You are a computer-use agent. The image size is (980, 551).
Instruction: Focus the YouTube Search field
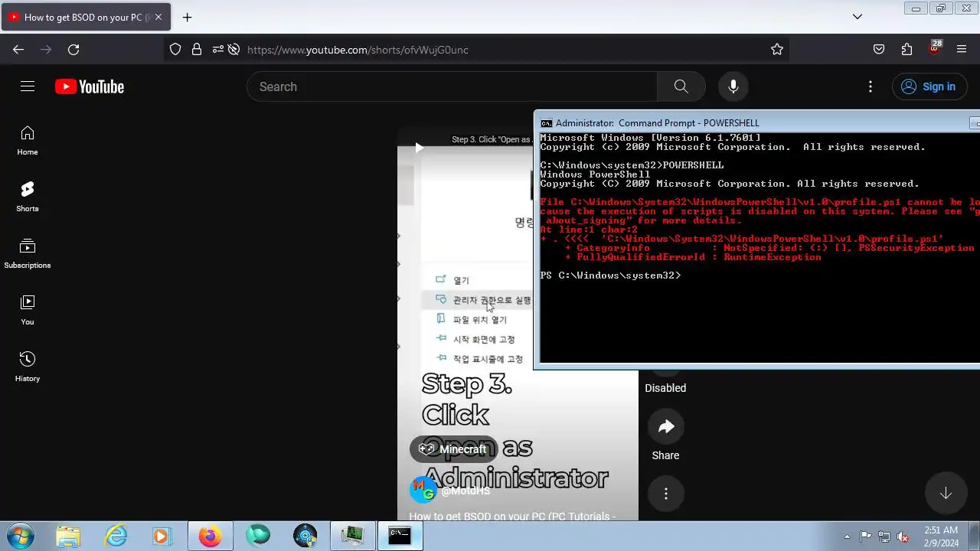click(452, 86)
